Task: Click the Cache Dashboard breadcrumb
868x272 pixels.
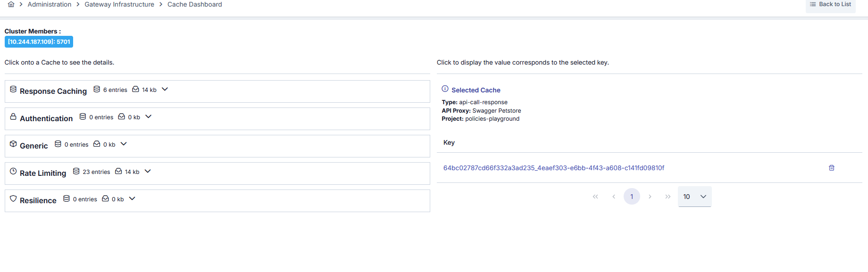Action: click(194, 4)
